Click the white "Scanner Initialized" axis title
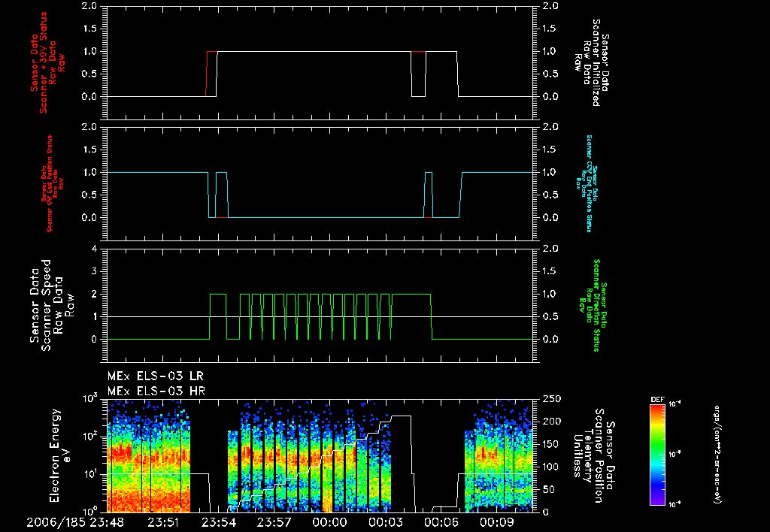This screenshot has width=770, height=532. pos(591,63)
